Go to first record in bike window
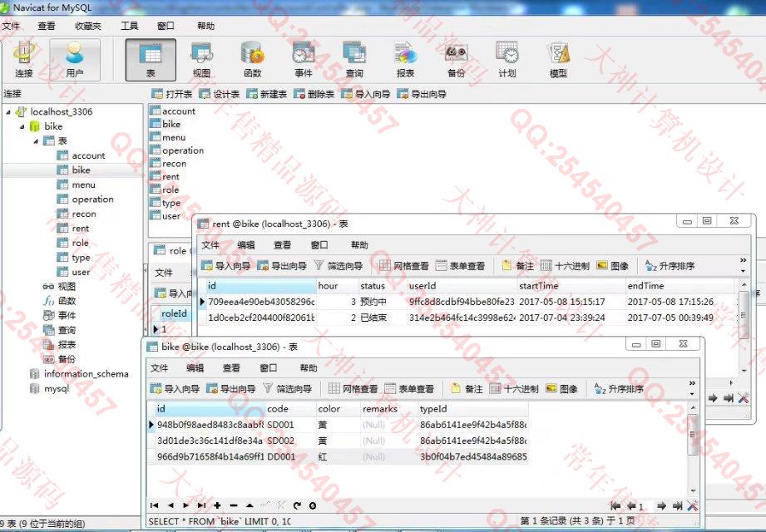Viewport: 766px width, 532px height. [x=155, y=505]
